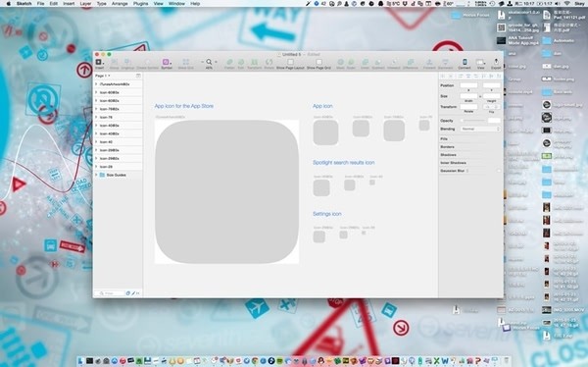588x367 pixels.
Task: Click the Difference boolean toolbar icon
Action: pyautogui.click(x=411, y=63)
